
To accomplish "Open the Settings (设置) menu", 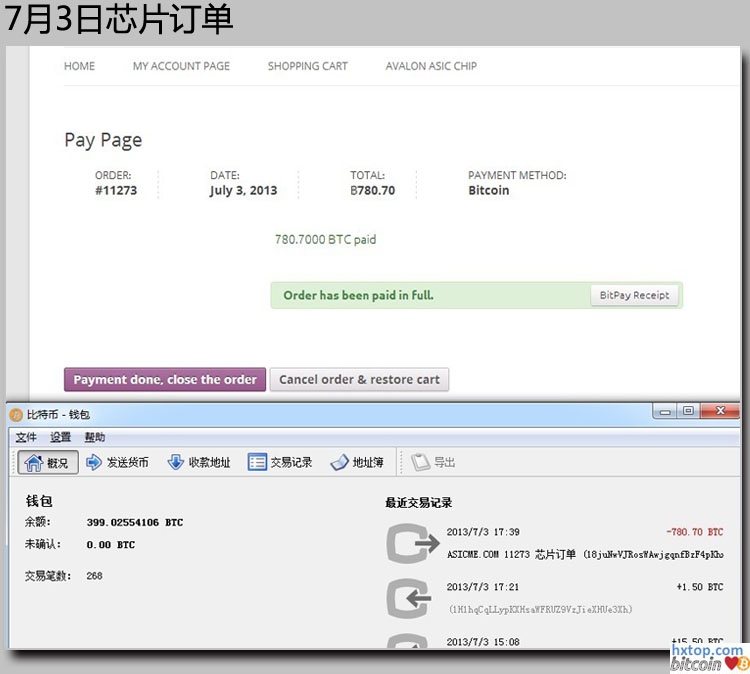I will (61, 437).
